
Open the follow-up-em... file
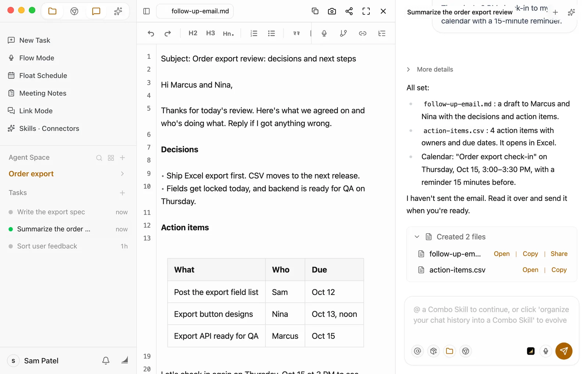point(502,254)
